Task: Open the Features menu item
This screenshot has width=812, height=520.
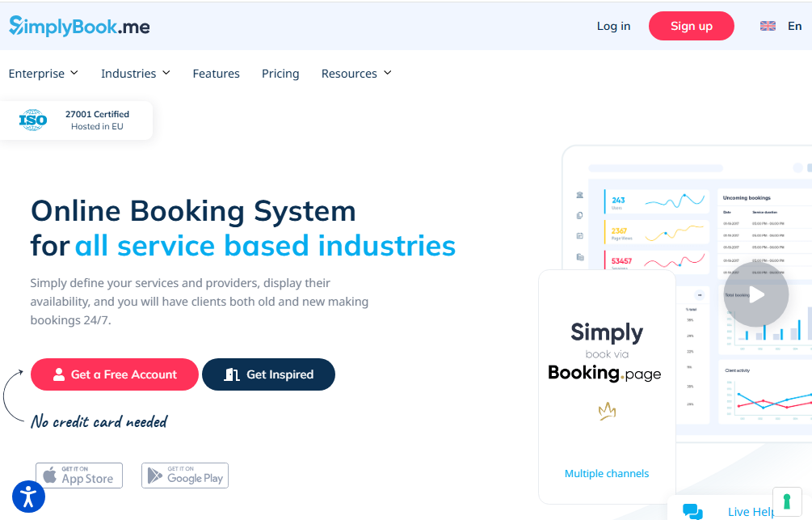Action: pos(216,74)
